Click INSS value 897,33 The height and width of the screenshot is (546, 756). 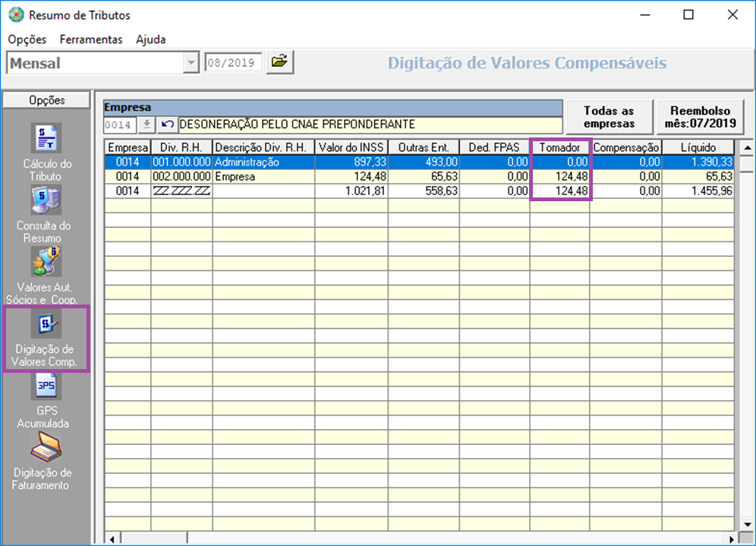click(351, 162)
